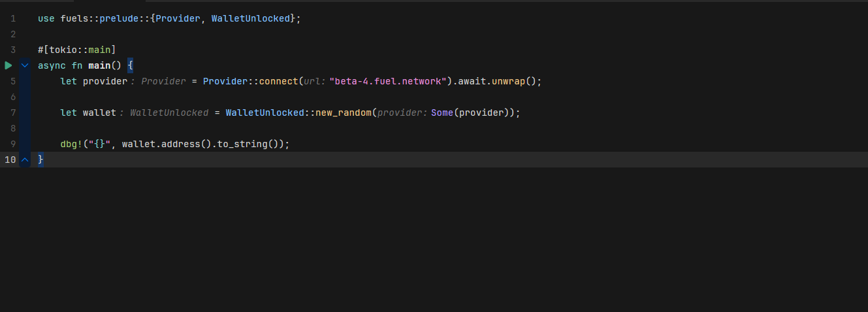This screenshot has width=868, height=312.
Task: Click 'prelude' in the use statement
Action: click(119, 18)
